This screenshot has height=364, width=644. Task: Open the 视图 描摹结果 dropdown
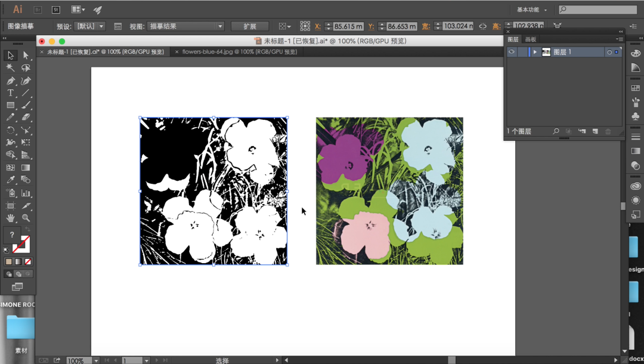[185, 26]
